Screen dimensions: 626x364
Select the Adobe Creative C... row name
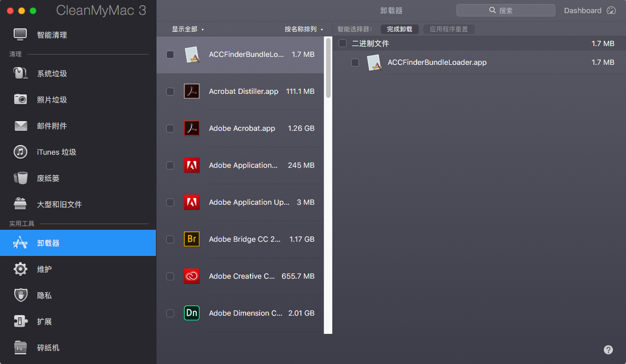click(242, 276)
